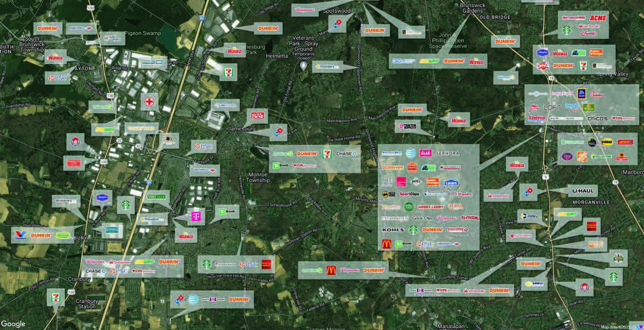This screenshot has width=644, height=330.
Task: Click the Lowe's home improvement logo
Action: pyautogui.click(x=451, y=183)
